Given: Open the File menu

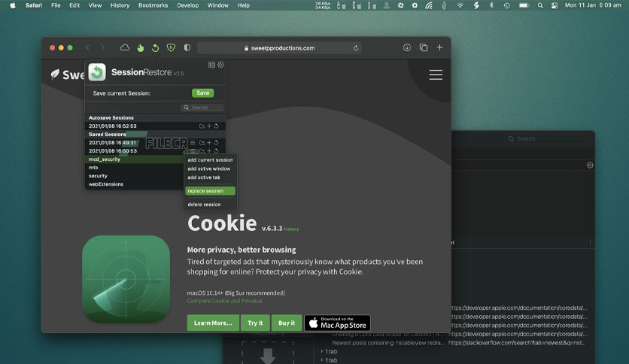Looking at the screenshot, I should pyautogui.click(x=56, y=5).
